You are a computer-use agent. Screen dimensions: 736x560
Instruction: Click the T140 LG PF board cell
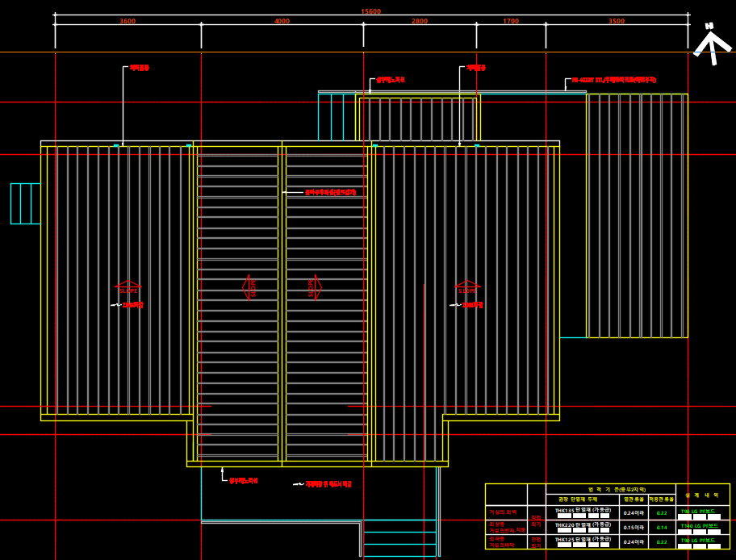[x=699, y=526]
